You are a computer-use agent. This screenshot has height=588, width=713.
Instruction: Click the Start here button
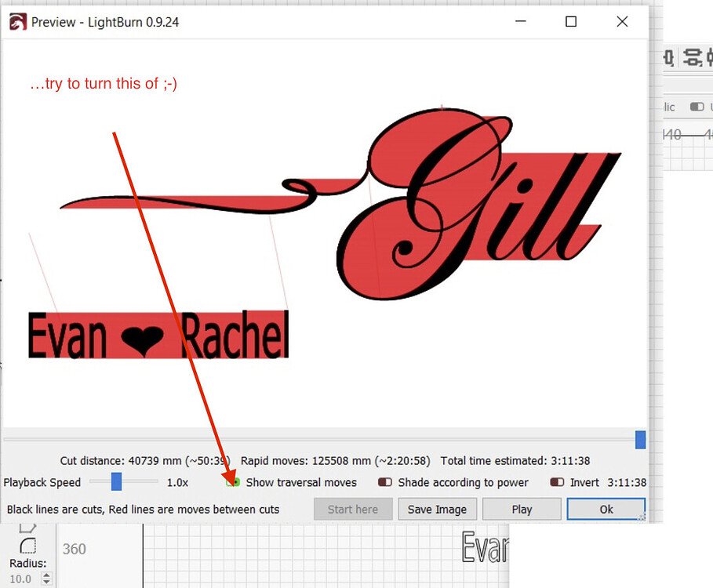352,509
